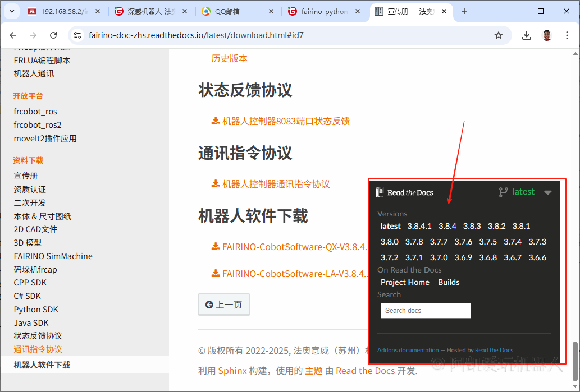
Task: Open the Chrome profile avatar
Action: pos(546,35)
